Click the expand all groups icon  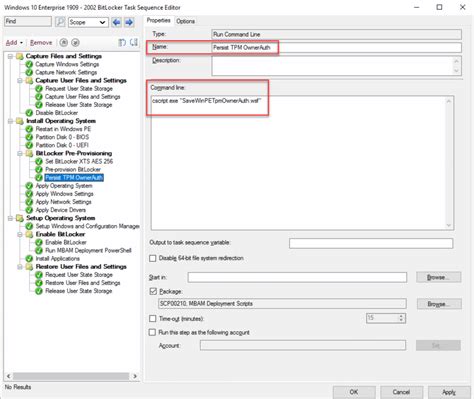pyautogui.click(x=122, y=42)
